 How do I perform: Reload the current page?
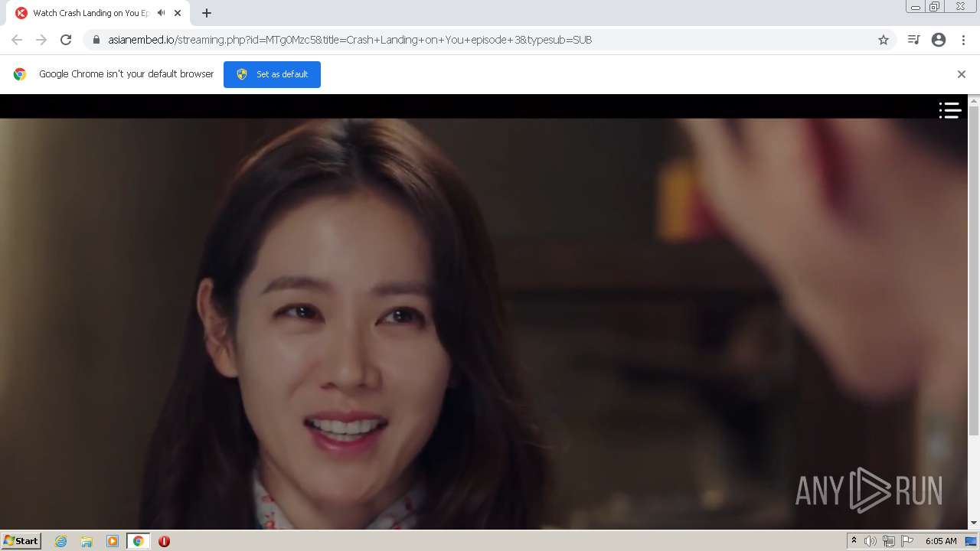pyautogui.click(x=66, y=40)
